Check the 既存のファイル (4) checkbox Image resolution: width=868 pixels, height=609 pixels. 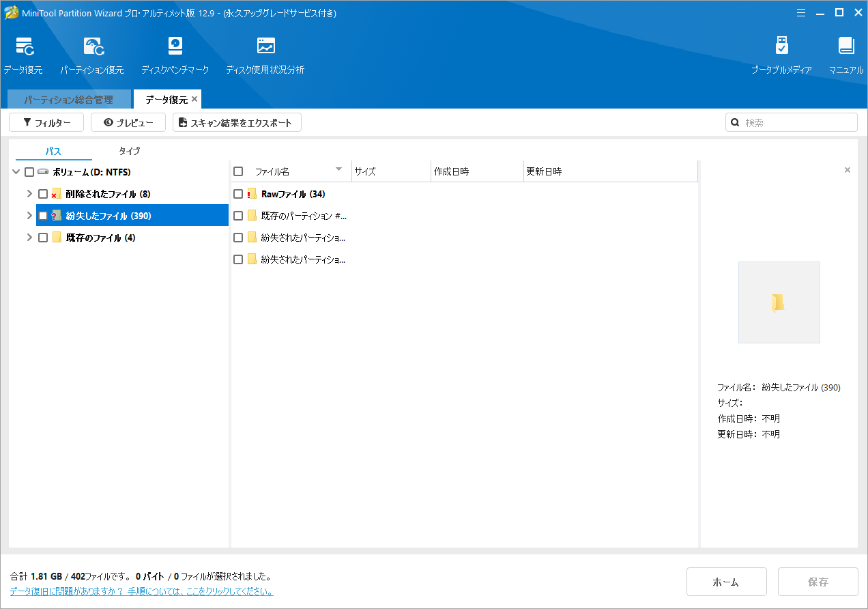click(43, 238)
